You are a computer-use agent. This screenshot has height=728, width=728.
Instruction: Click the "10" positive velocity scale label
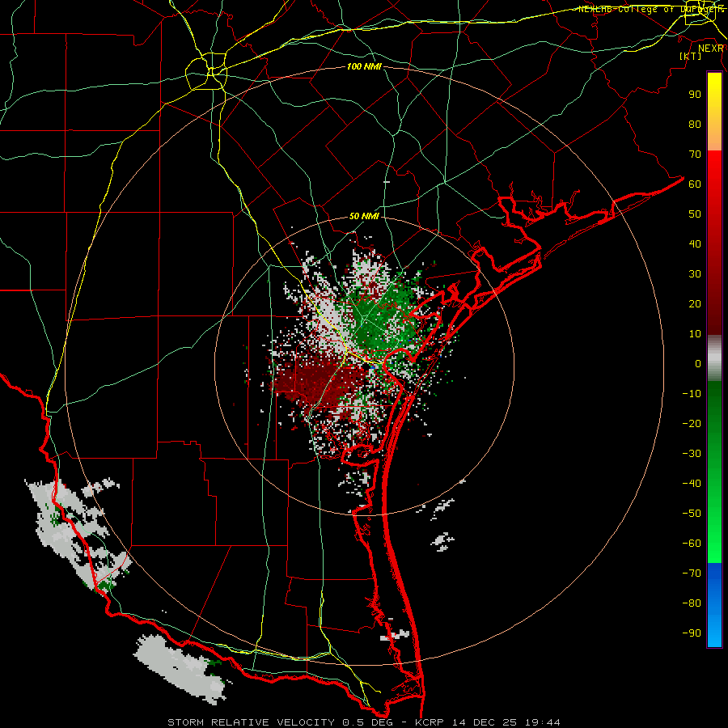tap(695, 334)
